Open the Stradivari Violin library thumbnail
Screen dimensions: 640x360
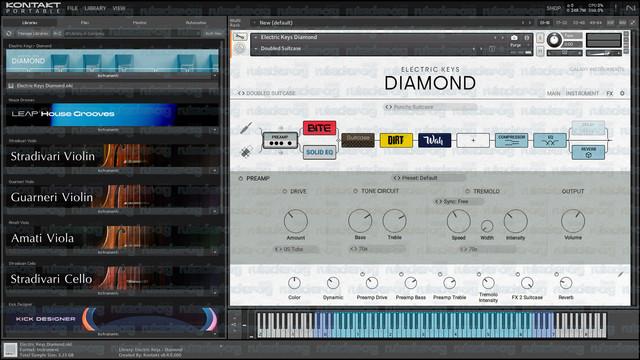pos(112,156)
